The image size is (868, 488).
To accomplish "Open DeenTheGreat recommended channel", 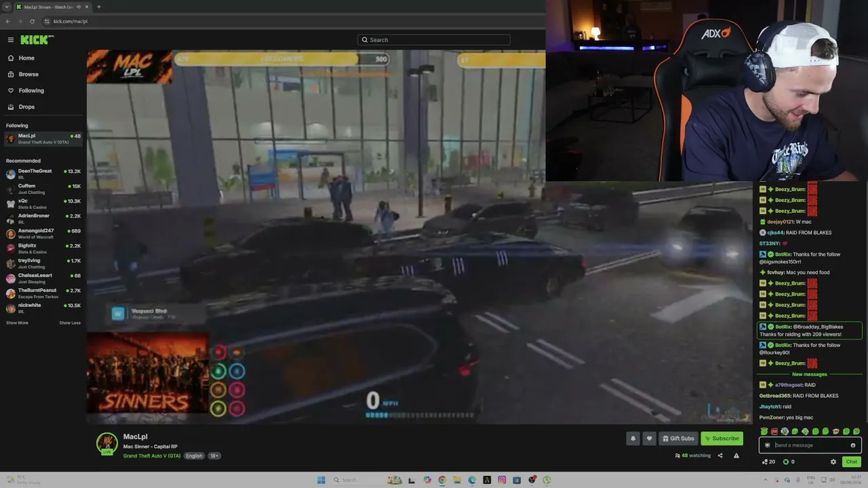I will click(x=43, y=174).
